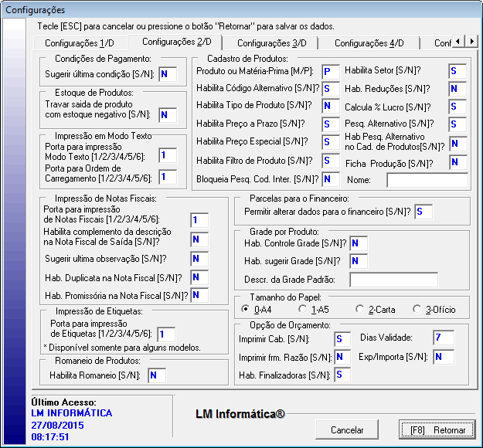The height and width of the screenshot is (448, 483).
Task: Click the Dias Validade field
Action: point(443,338)
